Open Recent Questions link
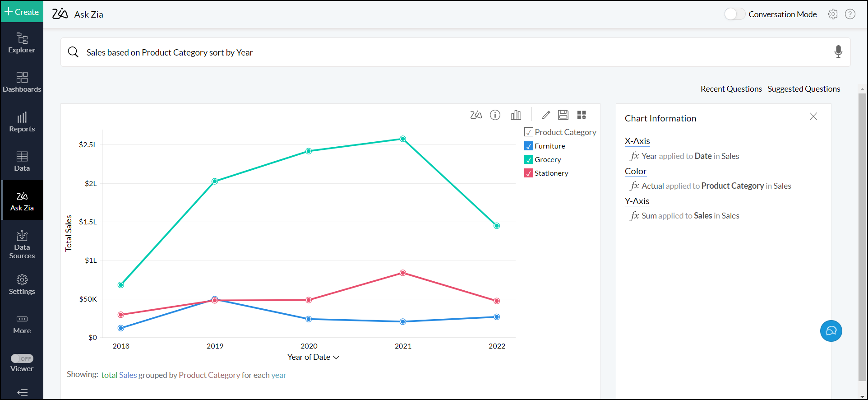This screenshot has height=400, width=868. (x=731, y=89)
